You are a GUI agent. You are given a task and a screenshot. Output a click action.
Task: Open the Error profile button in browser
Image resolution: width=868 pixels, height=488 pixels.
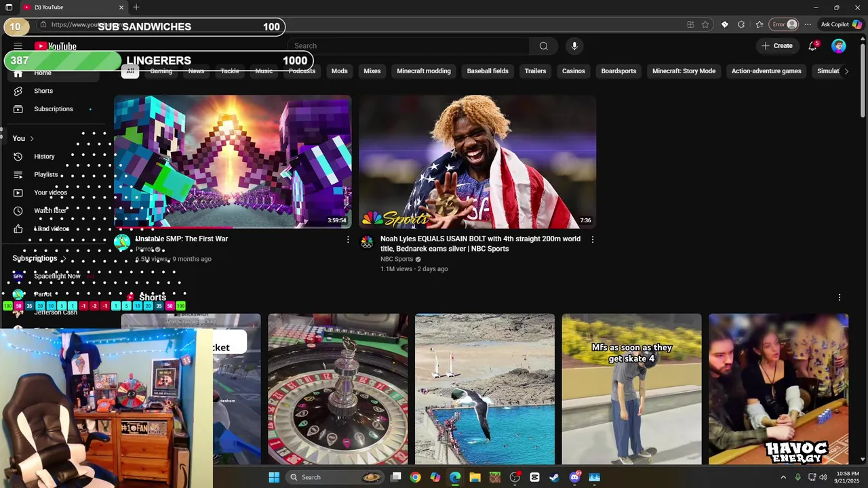point(785,24)
